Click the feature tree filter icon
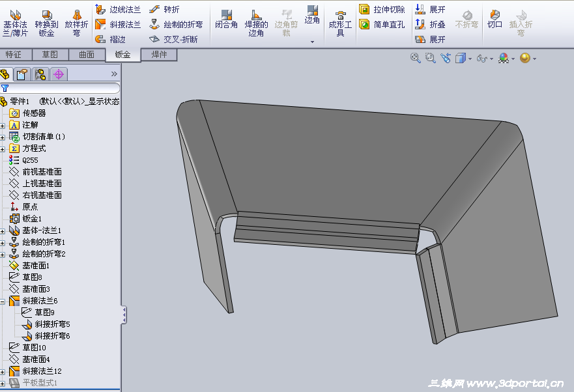Image resolution: width=574 pixels, height=392 pixels. [x=5, y=88]
